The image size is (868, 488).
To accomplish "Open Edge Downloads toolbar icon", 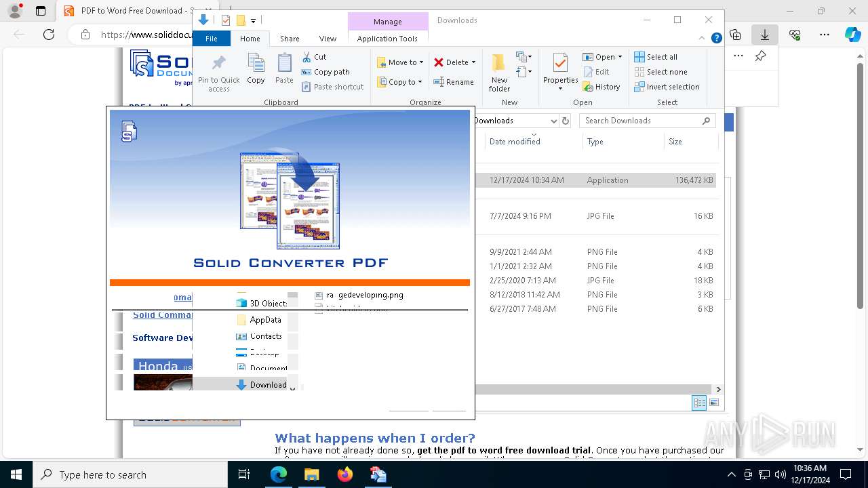I will (765, 34).
